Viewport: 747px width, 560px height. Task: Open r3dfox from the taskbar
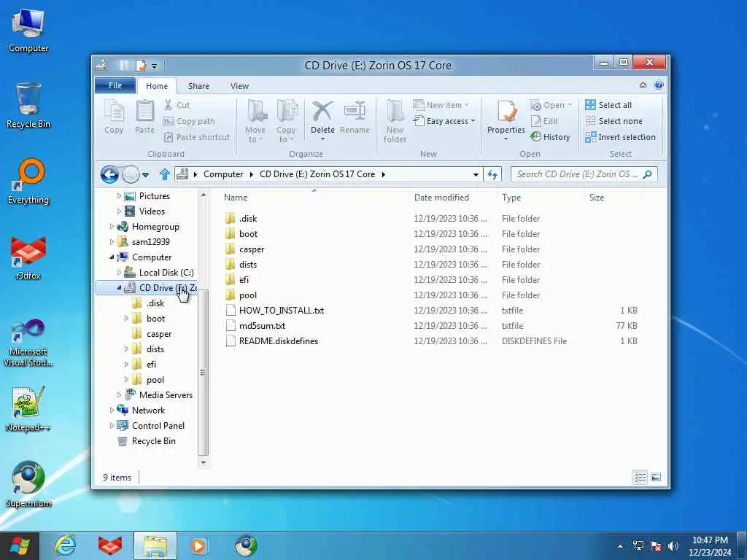point(110,545)
